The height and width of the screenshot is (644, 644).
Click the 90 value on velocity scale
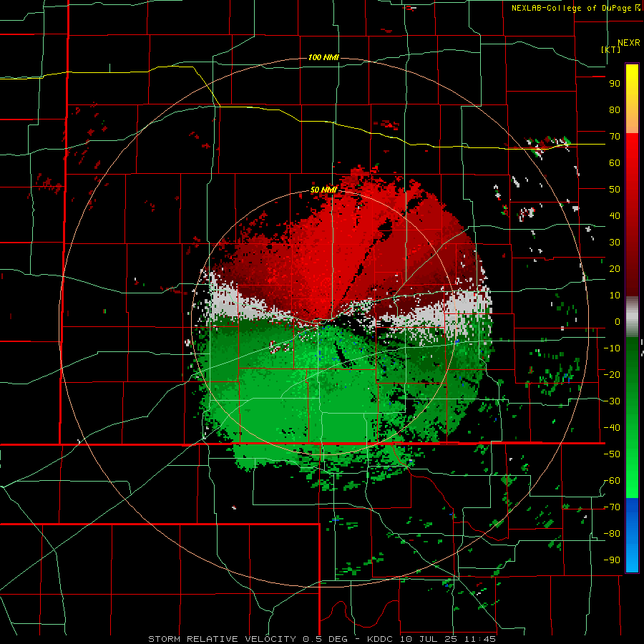tap(615, 84)
